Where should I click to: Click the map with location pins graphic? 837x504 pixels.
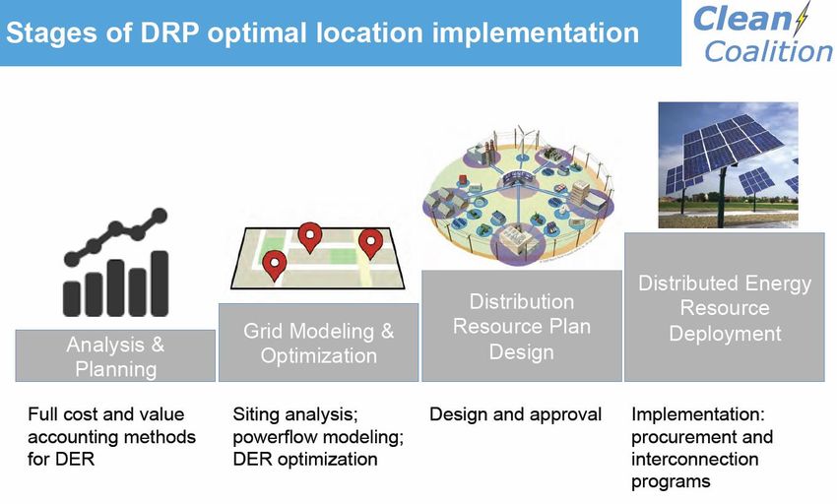[x=318, y=256]
